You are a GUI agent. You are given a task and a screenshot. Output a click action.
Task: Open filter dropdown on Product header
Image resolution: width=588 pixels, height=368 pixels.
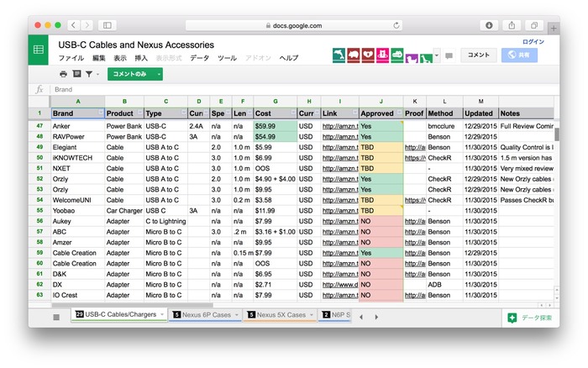point(140,113)
